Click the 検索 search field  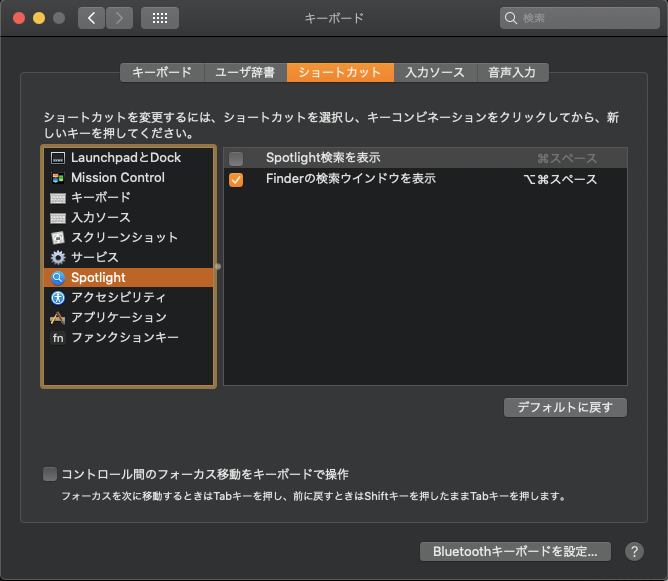tap(580, 18)
